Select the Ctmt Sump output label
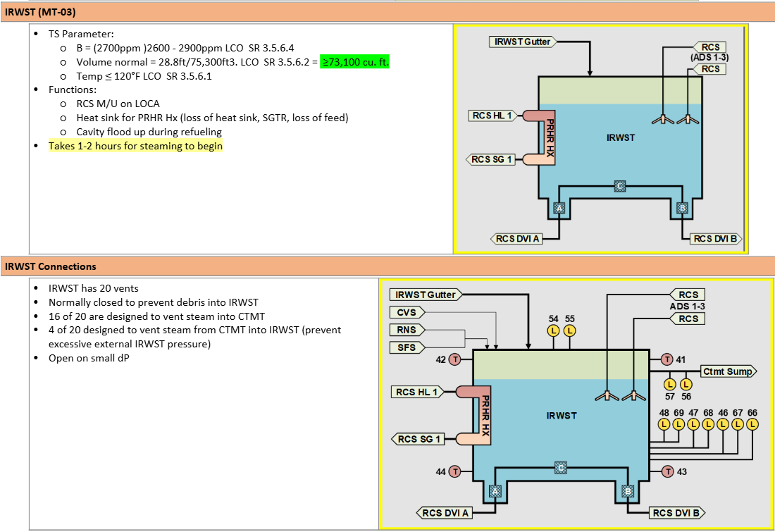The height and width of the screenshot is (532, 775). tap(728, 371)
